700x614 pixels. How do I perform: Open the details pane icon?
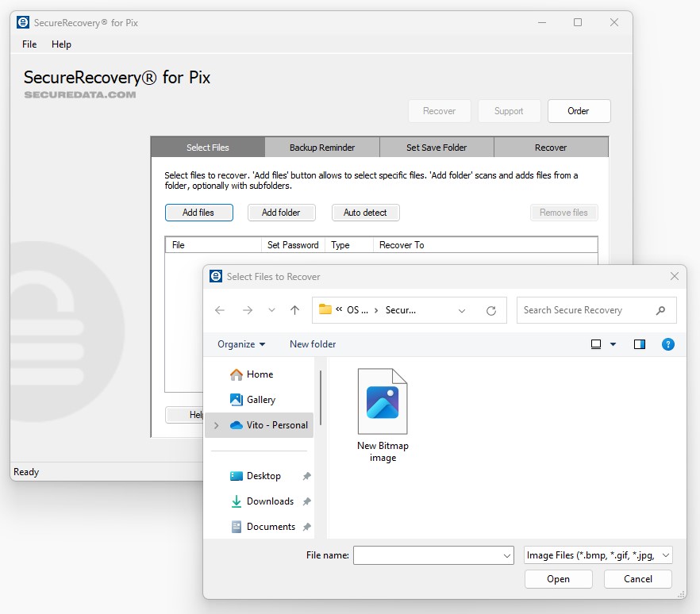pyautogui.click(x=639, y=344)
